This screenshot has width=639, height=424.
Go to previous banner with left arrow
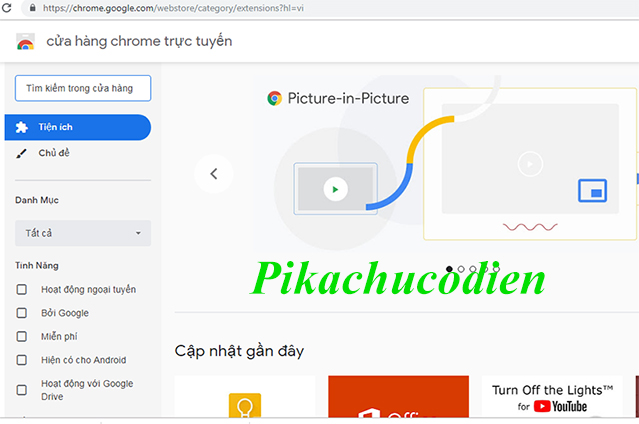click(x=214, y=174)
